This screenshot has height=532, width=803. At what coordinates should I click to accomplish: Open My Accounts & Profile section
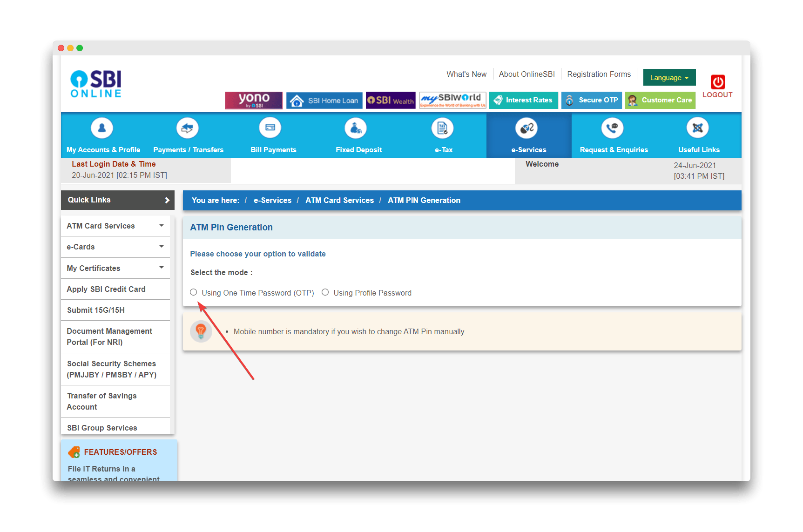tap(103, 135)
